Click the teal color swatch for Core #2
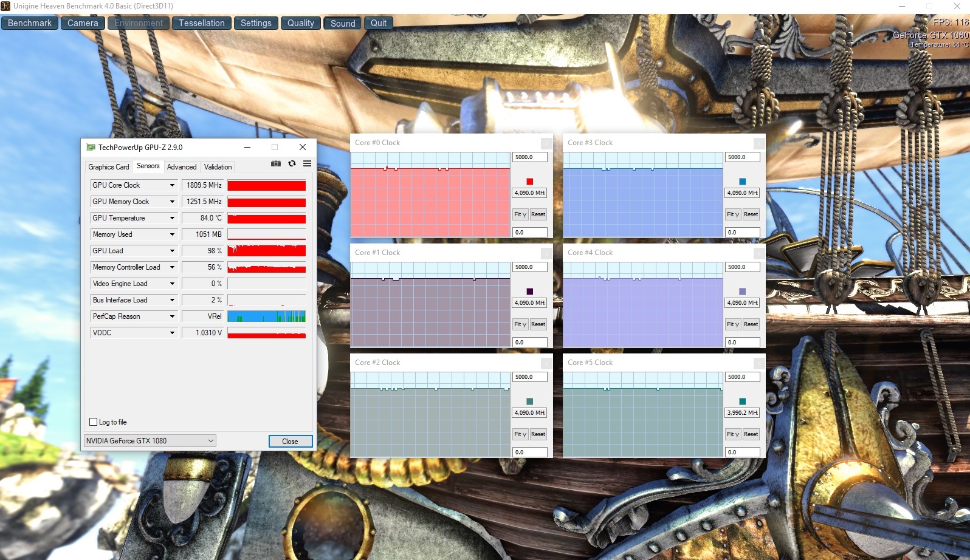 pyautogui.click(x=530, y=401)
